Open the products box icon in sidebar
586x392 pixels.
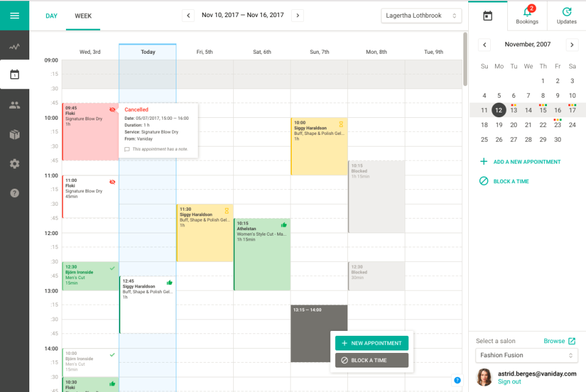(15, 134)
